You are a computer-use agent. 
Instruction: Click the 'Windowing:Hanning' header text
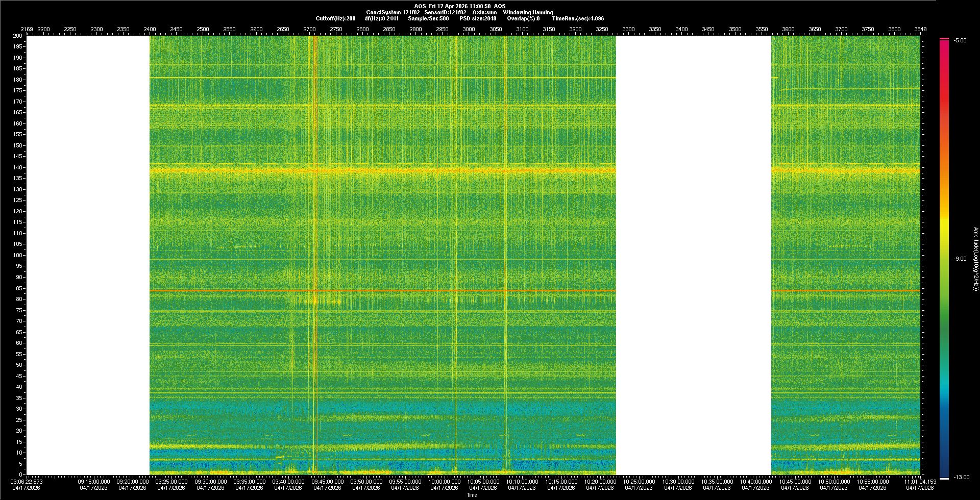(x=528, y=12)
